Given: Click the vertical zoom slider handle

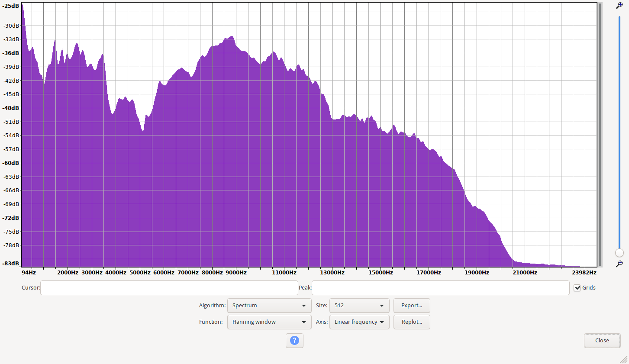Looking at the screenshot, I should point(619,253).
